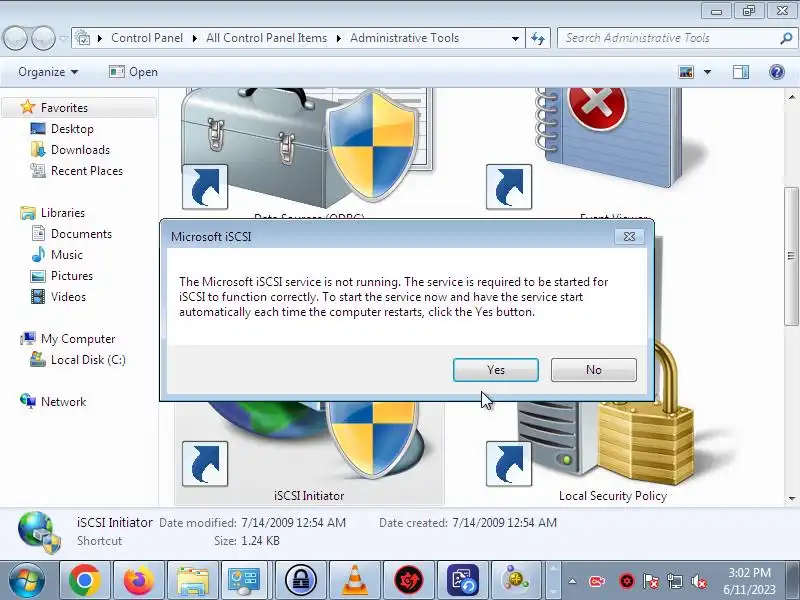Viewport: 800px width, 600px height.
Task: Open Pictures library
Action: click(72, 276)
